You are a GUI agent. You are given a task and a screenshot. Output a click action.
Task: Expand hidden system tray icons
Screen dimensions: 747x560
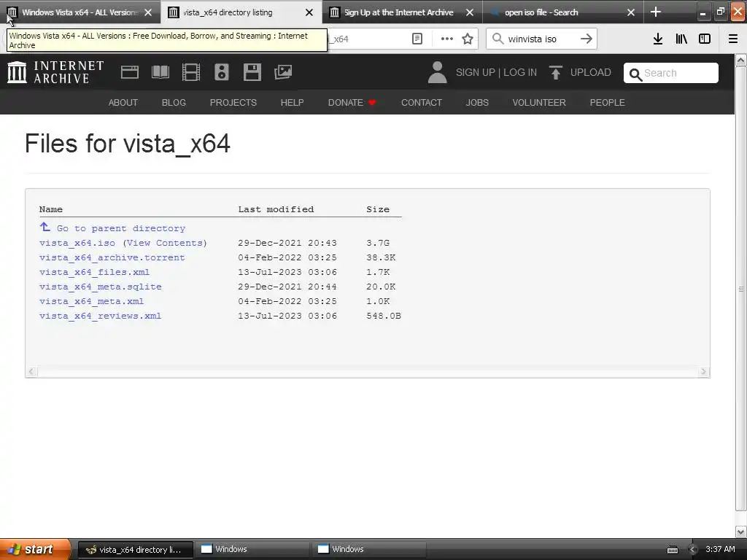(x=693, y=550)
